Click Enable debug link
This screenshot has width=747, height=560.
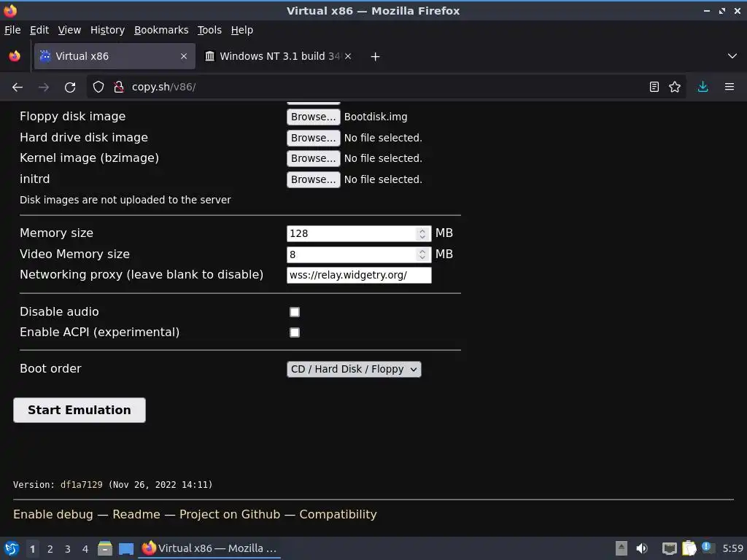(53, 514)
